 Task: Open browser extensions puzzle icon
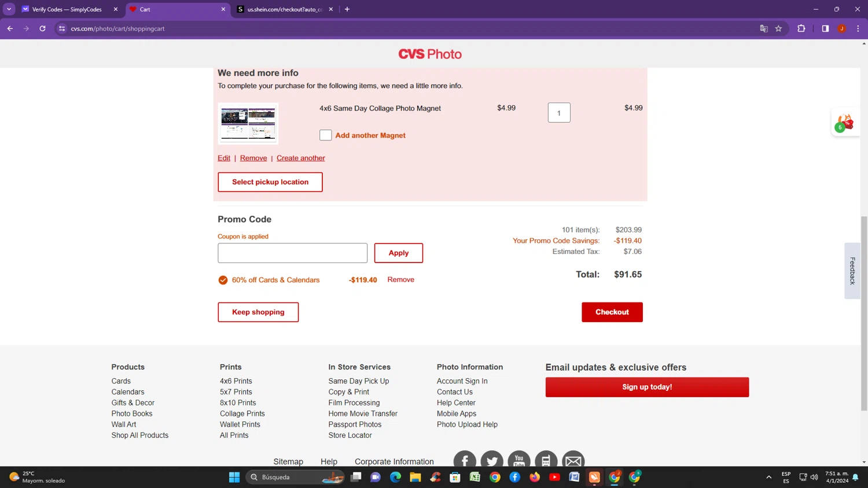click(x=801, y=28)
